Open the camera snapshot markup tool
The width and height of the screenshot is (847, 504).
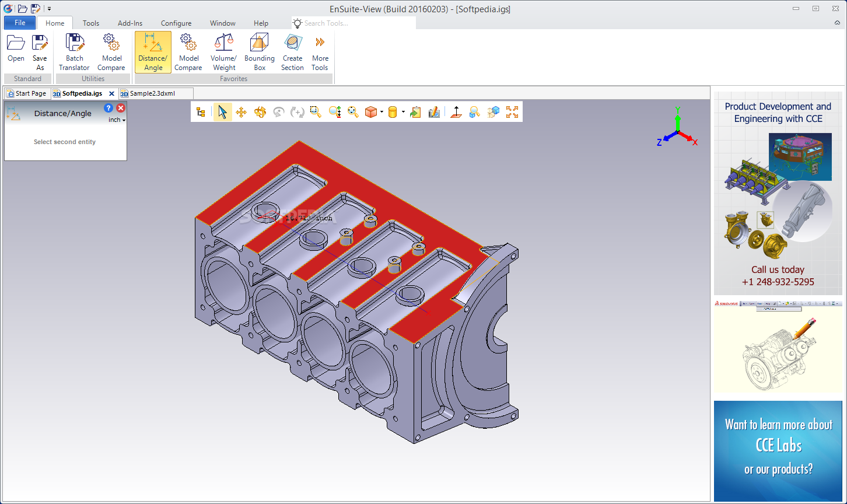[434, 112]
